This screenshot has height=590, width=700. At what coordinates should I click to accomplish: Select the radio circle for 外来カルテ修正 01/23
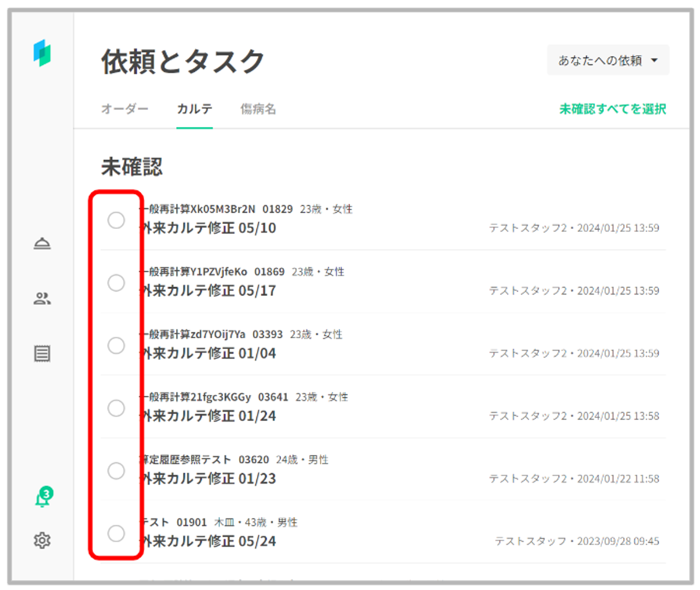tap(116, 471)
